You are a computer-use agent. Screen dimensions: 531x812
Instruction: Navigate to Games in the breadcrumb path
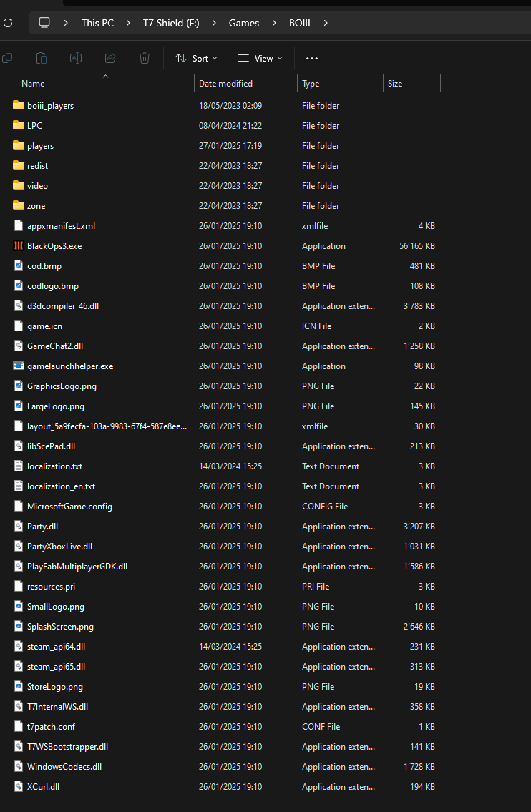244,23
